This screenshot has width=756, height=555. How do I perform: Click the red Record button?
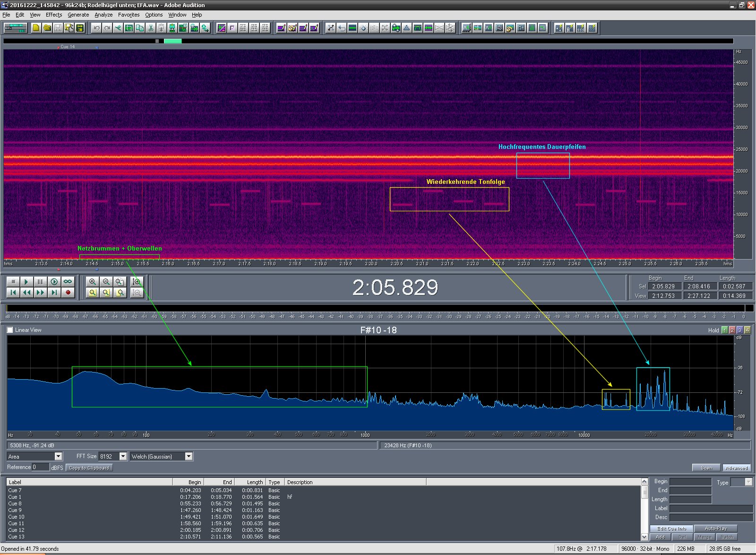click(x=68, y=293)
